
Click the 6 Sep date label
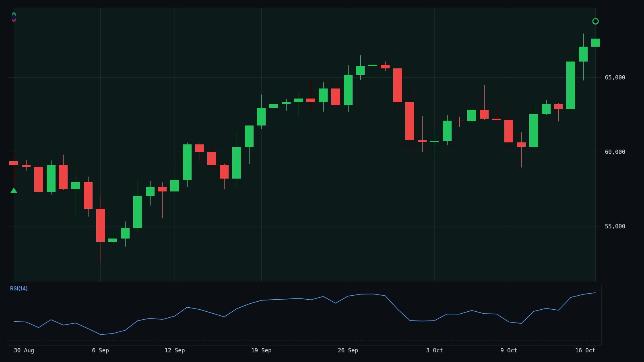100,350
